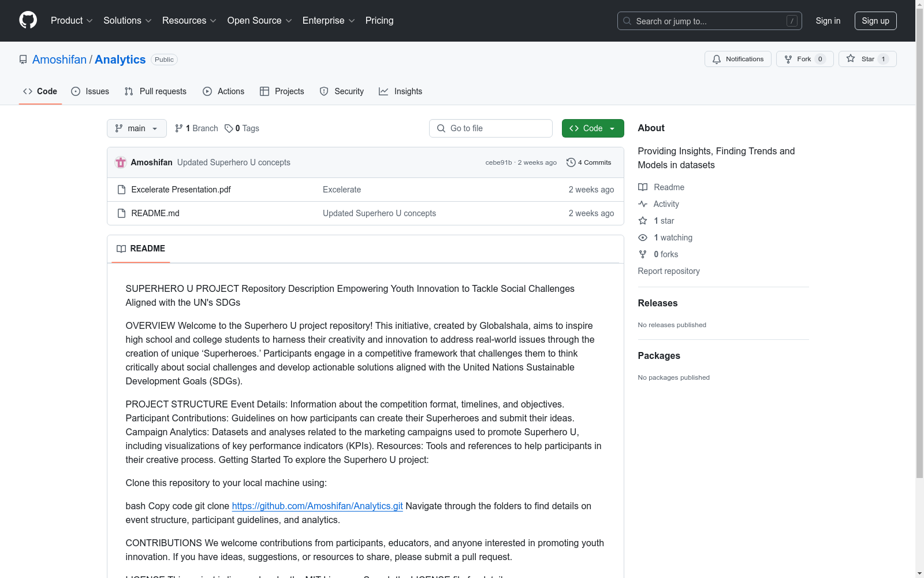The image size is (924, 578).
Task: Open the Projects tab
Action: pos(282,91)
